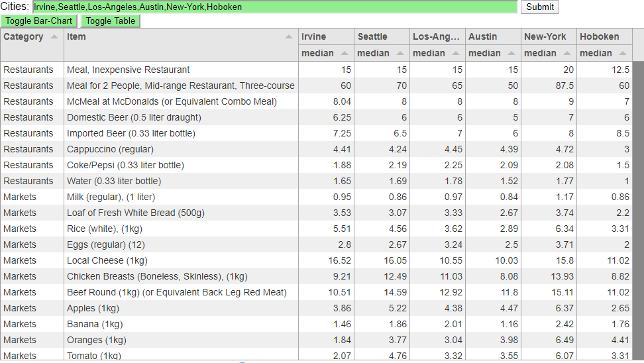Select the Austin column header

click(x=493, y=36)
